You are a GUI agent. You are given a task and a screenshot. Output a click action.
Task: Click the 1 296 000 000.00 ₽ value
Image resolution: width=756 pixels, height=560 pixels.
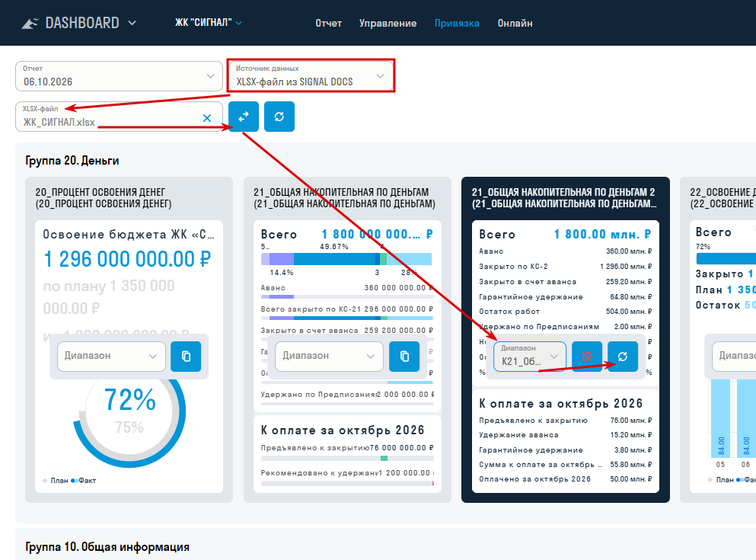[x=127, y=259]
